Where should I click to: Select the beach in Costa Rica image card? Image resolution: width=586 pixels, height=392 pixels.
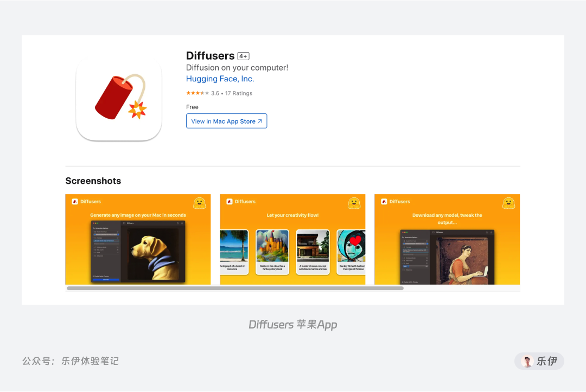point(234,252)
